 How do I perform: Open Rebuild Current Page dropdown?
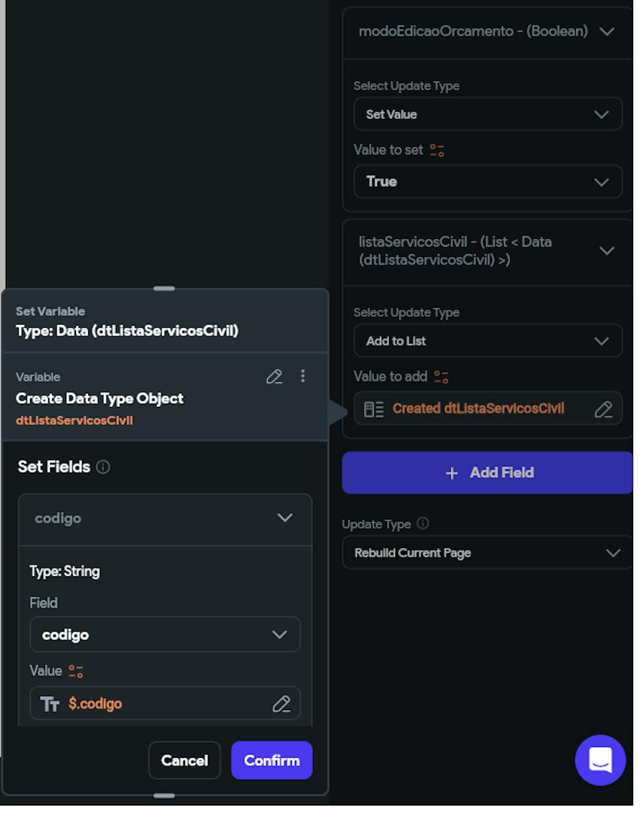[x=488, y=552]
